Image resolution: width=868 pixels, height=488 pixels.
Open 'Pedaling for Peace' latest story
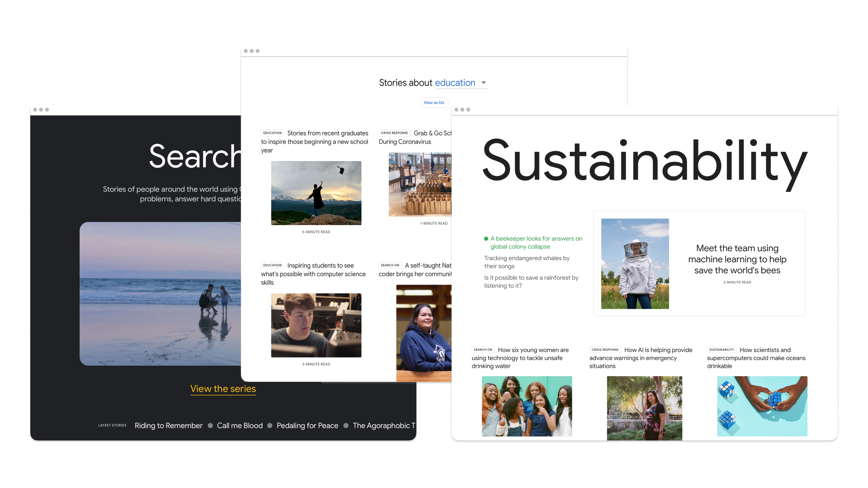(307, 426)
